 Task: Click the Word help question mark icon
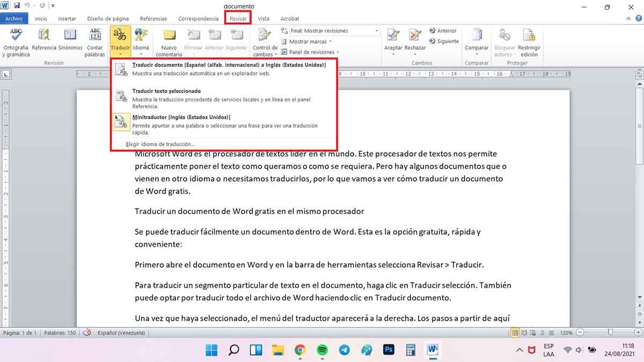[638, 18]
